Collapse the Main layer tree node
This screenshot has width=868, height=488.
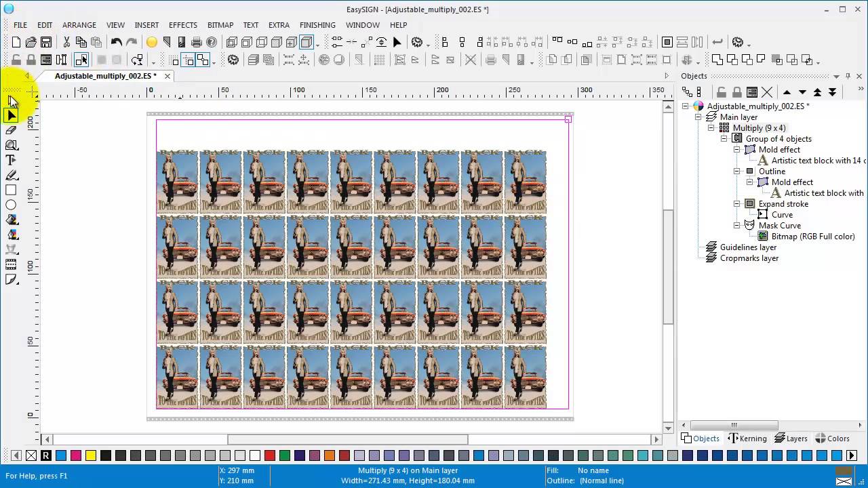[x=698, y=117]
